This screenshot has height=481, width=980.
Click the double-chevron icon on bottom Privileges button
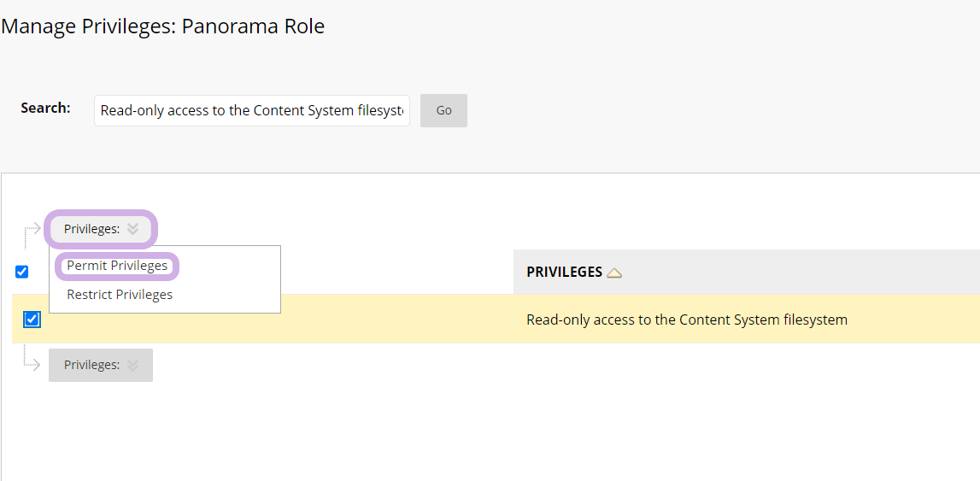(x=132, y=365)
